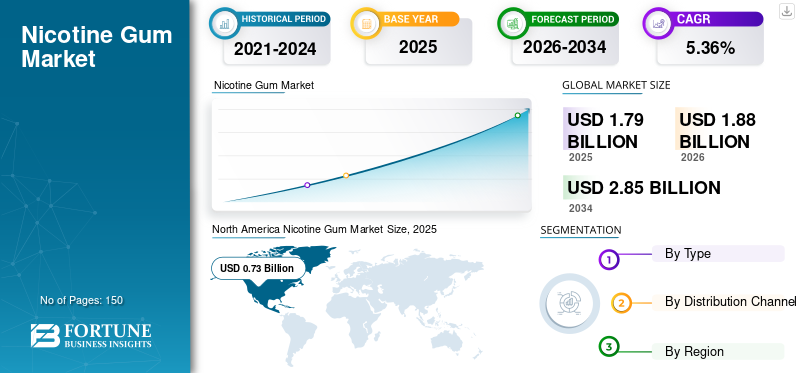Click the No of Pages: 150 text
Image resolution: width=800 pixels, height=373 pixels.
point(81,300)
